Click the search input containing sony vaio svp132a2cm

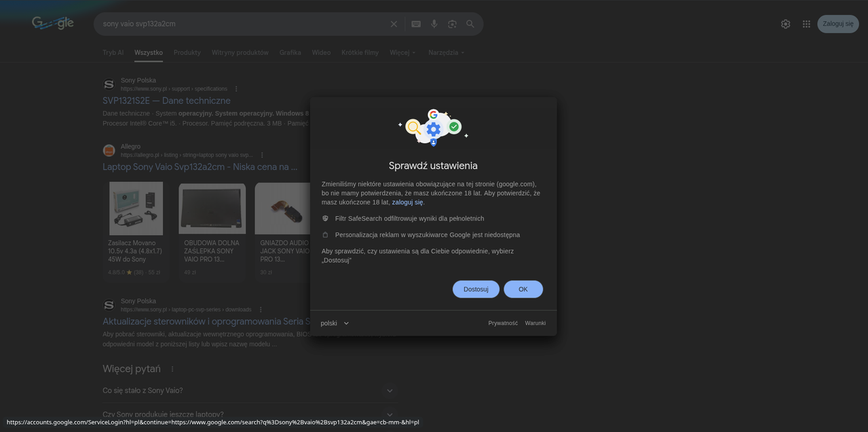tap(242, 24)
